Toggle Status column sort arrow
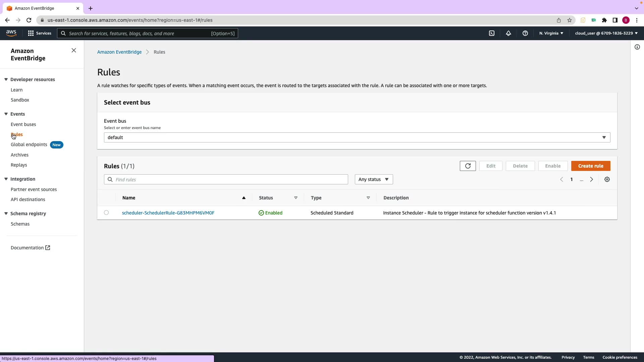Image resolution: width=644 pixels, height=362 pixels. 296,198
